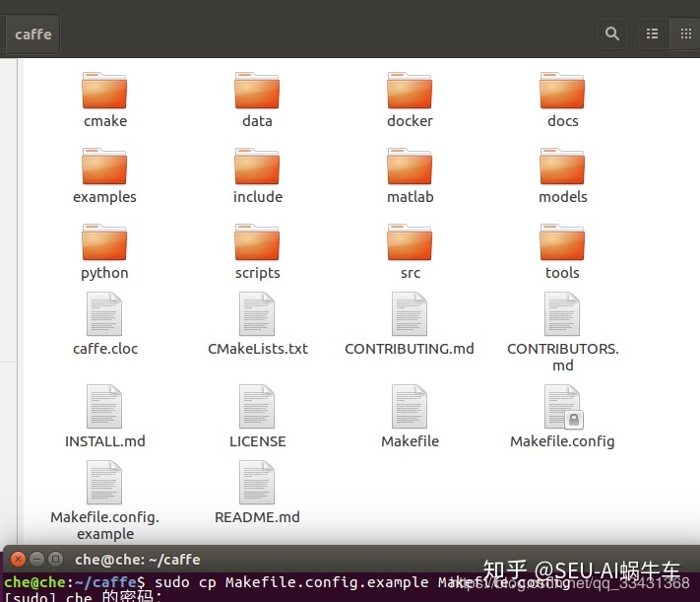
Task: Click the terminal title che@che: ~/caffe
Action: [138, 560]
